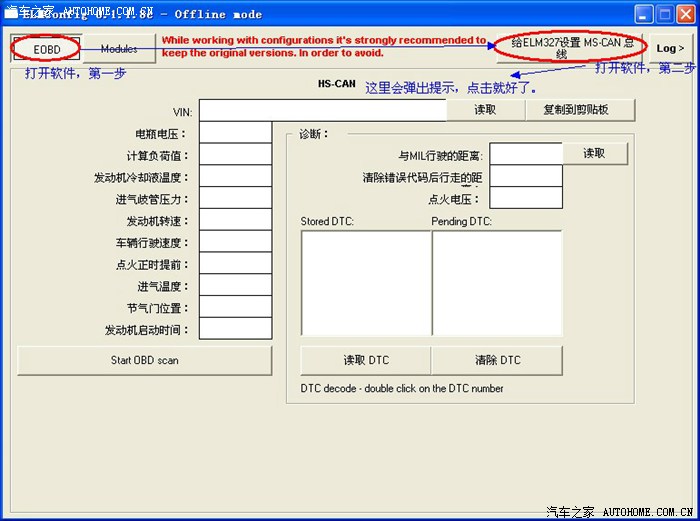
Task: Click the 发动机启动时间 value box
Action: [235, 329]
